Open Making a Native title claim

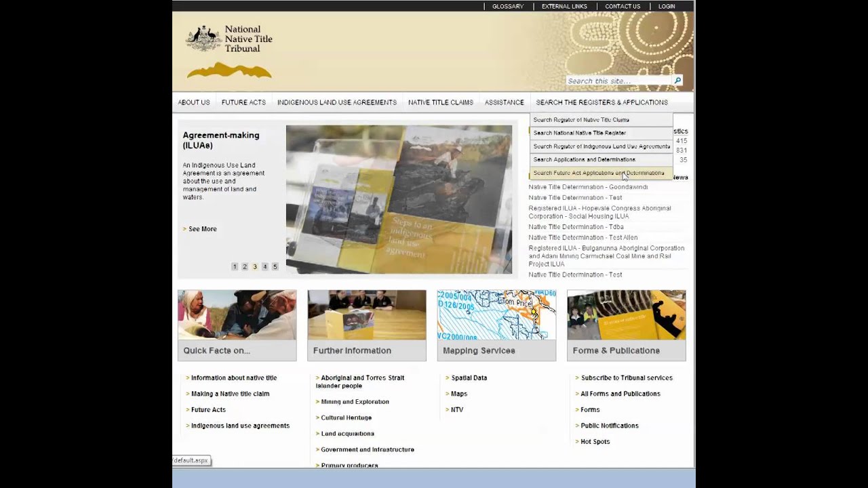coord(230,394)
